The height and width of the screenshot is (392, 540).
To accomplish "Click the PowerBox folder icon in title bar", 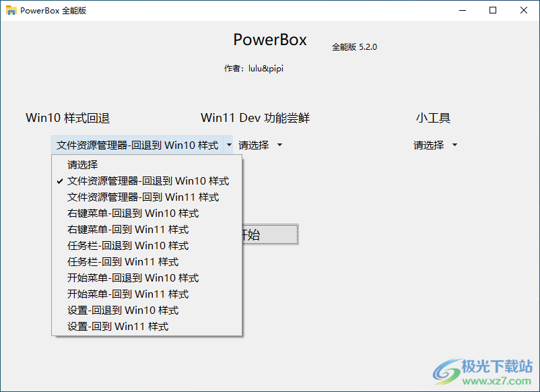I will tap(10, 10).
